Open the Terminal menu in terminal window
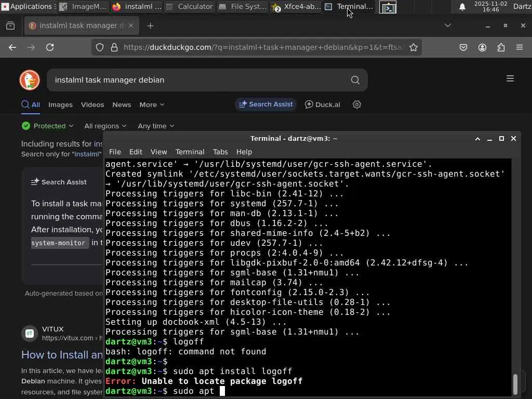This screenshot has width=532, height=399. coord(190,152)
